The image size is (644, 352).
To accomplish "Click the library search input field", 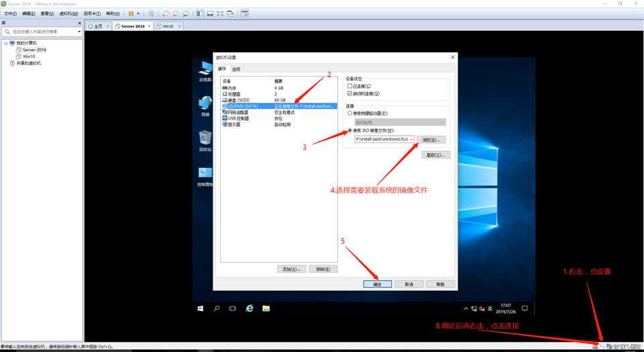I will pos(40,32).
